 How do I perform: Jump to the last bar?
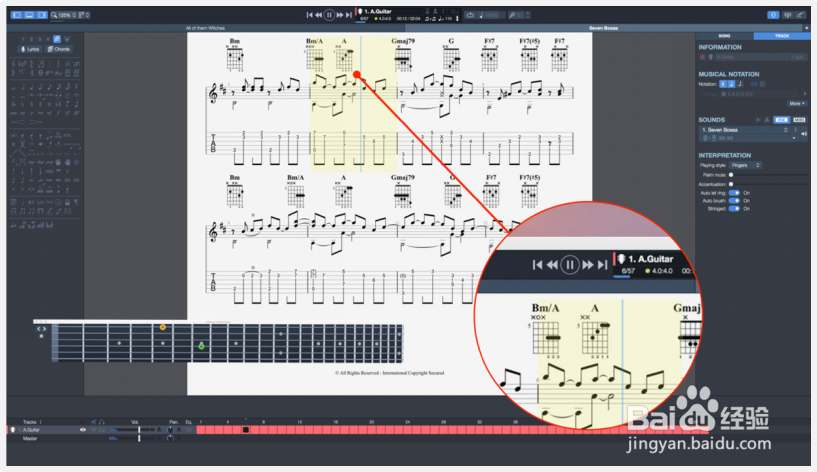click(x=349, y=15)
